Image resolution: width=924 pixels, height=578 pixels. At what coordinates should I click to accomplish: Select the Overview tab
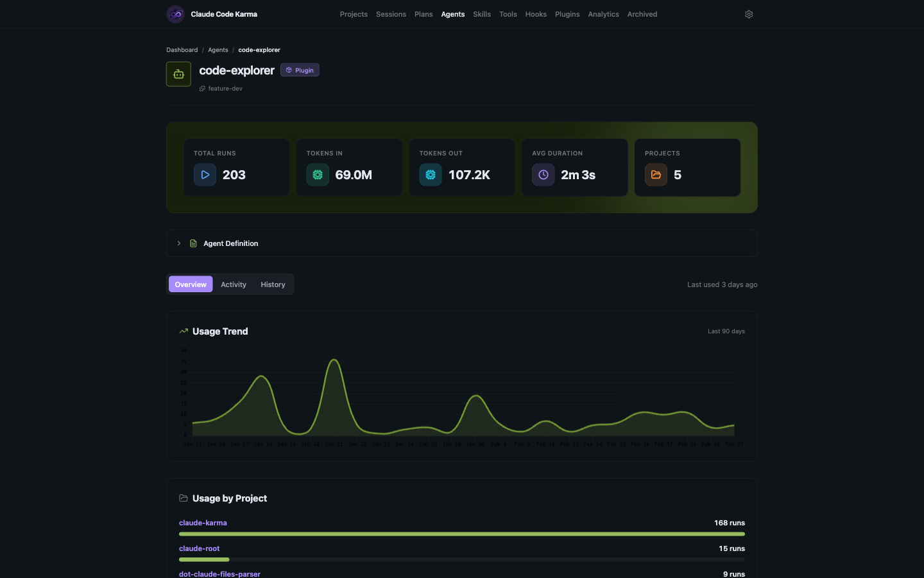pyautogui.click(x=191, y=285)
